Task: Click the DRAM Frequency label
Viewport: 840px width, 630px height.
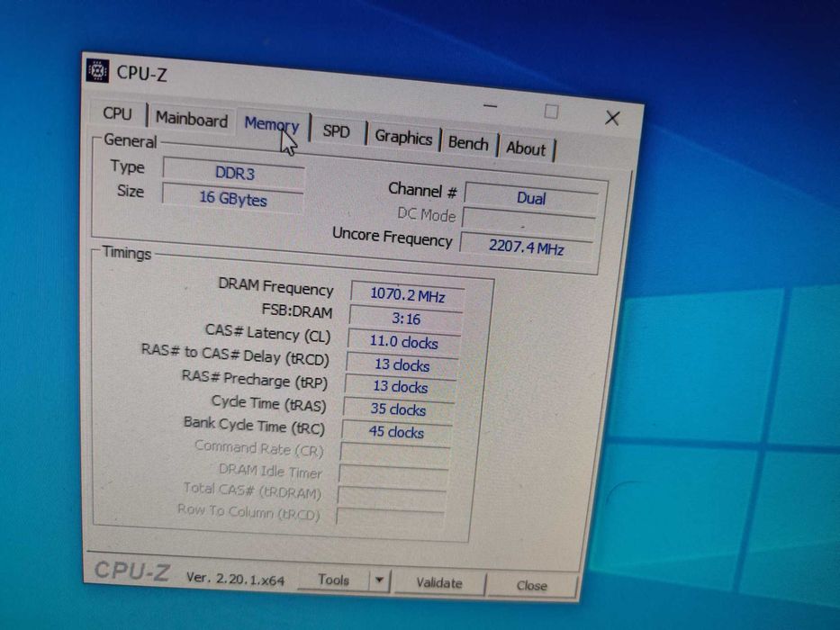Action: click(x=275, y=286)
